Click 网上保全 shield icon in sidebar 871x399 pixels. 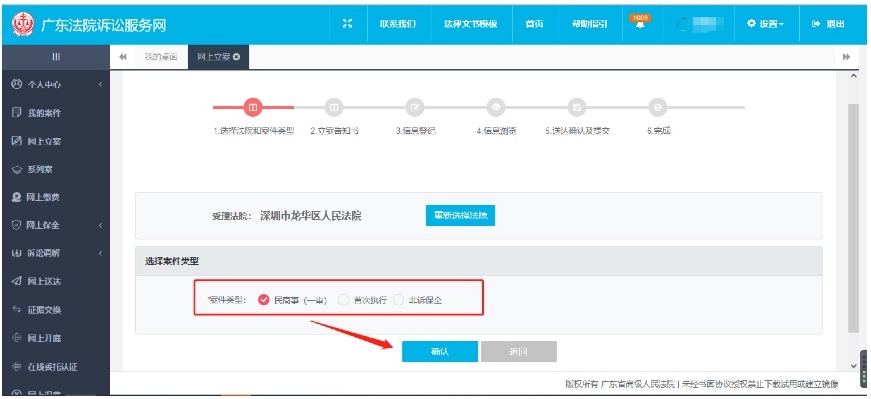click(x=17, y=225)
